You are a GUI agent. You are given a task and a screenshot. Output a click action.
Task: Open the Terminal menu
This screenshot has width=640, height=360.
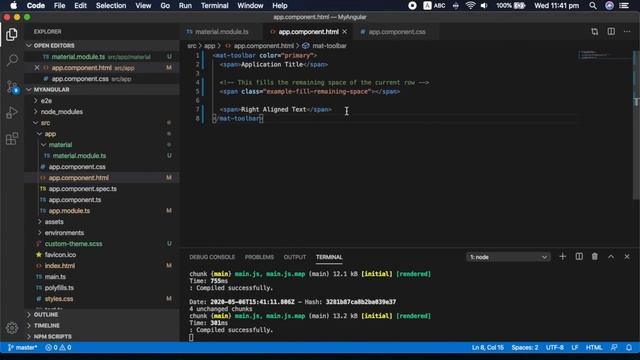(x=214, y=6)
